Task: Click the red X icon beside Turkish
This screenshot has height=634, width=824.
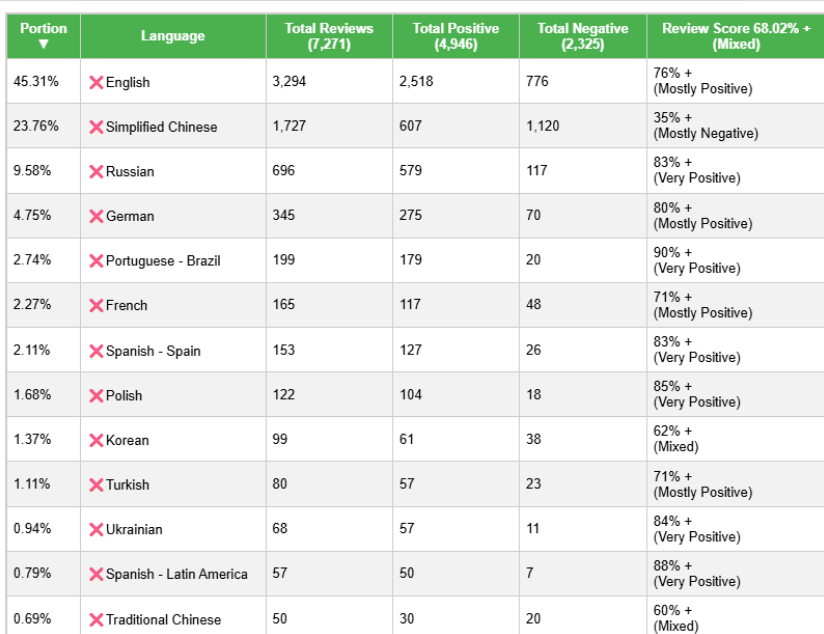Action: (96, 485)
